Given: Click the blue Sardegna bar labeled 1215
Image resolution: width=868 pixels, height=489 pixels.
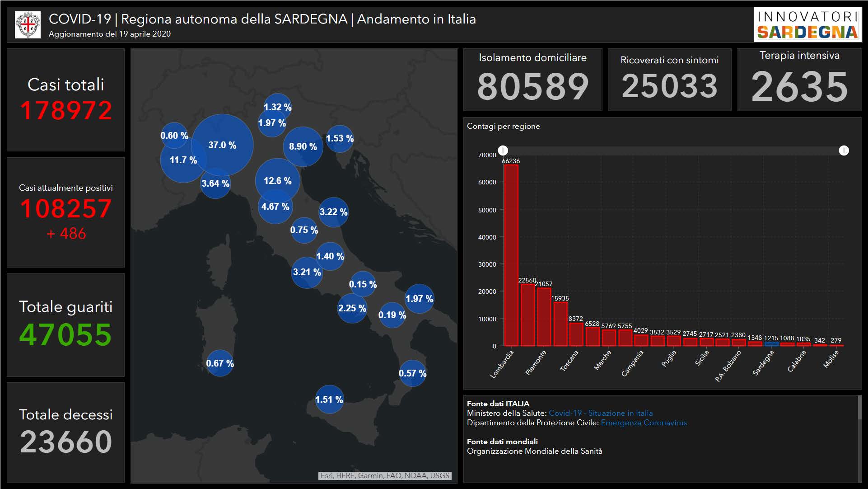Looking at the screenshot, I should point(771,344).
